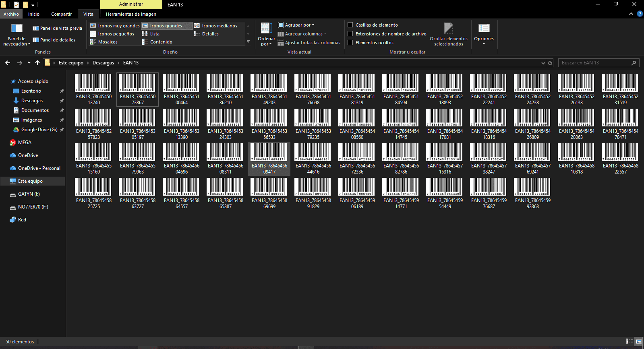Open the Archivo menu
Screen dimensions: 644x349
coord(11,14)
